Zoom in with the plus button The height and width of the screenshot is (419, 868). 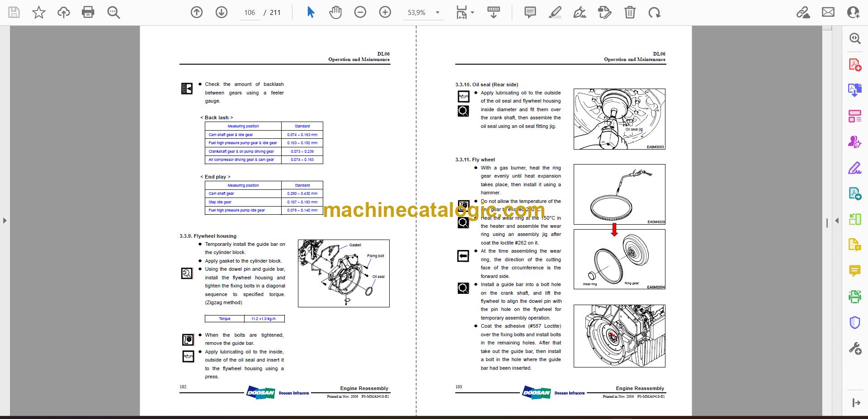tap(385, 12)
